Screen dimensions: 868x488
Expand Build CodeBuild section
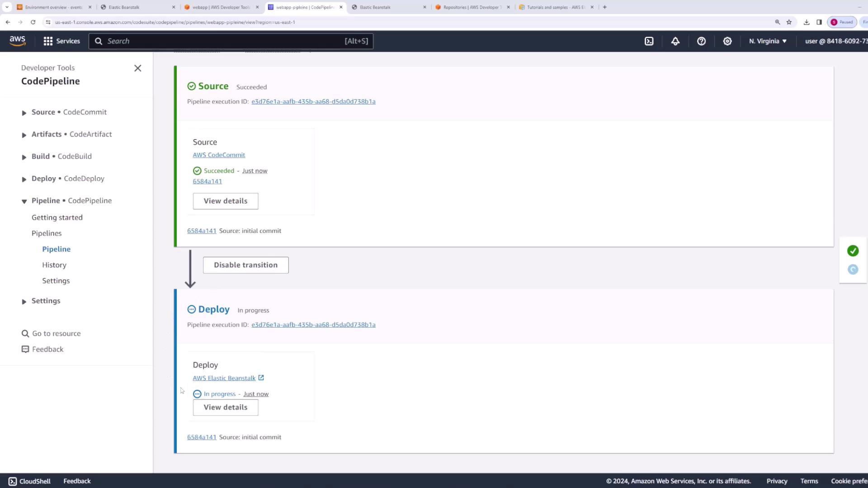coord(24,157)
